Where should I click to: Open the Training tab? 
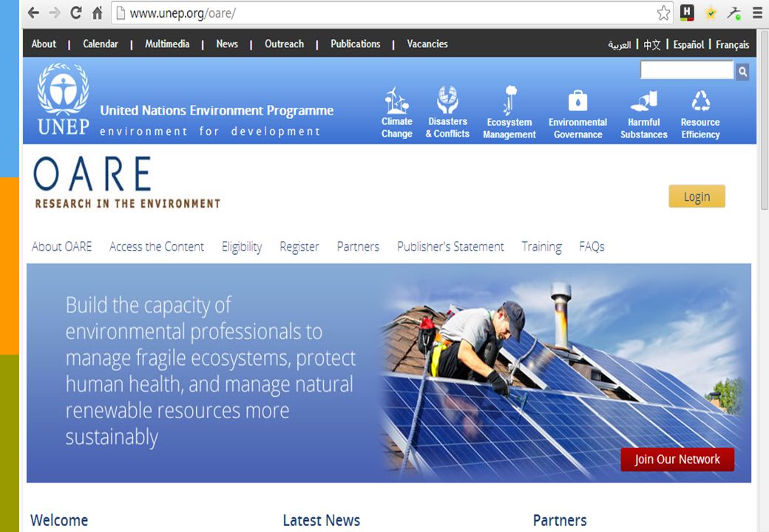(541, 247)
